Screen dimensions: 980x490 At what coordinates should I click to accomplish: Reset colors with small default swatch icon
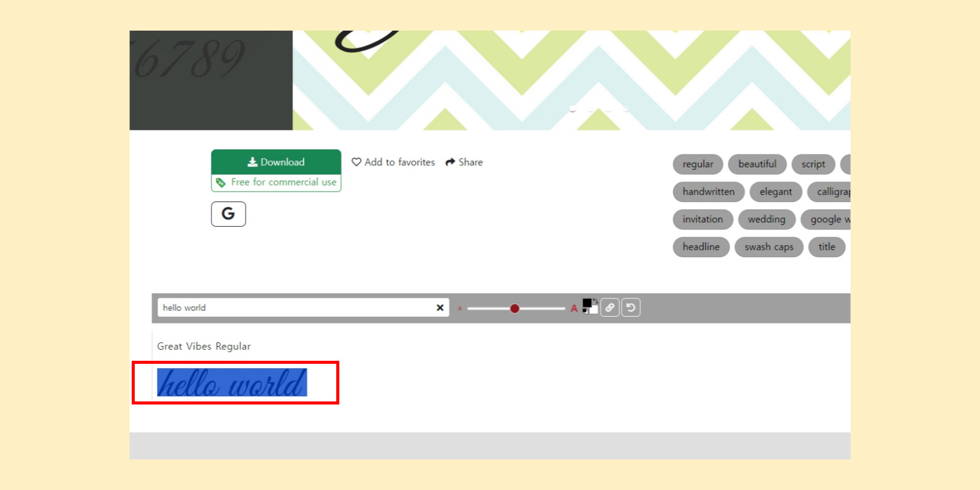pos(585,311)
